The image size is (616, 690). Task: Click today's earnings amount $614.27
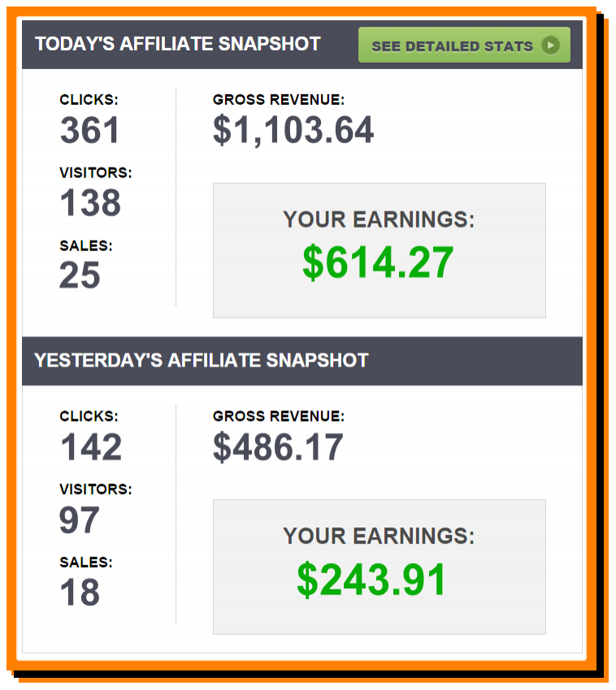point(378,263)
